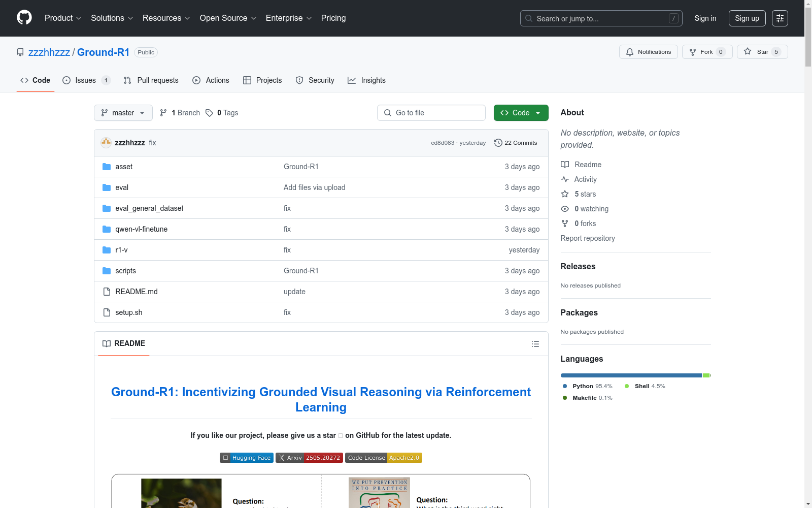Image resolution: width=812 pixels, height=508 pixels.
Task: Open the setup.sh file
Action: (129, 312)
